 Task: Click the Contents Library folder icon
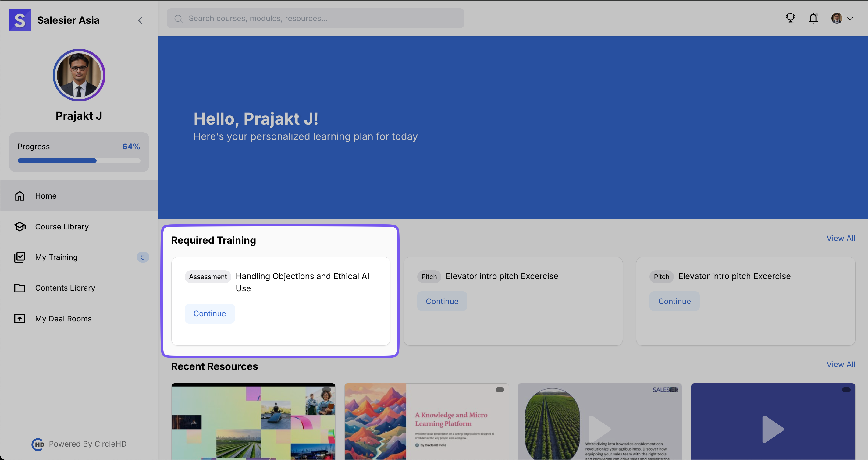pos(20,288)
